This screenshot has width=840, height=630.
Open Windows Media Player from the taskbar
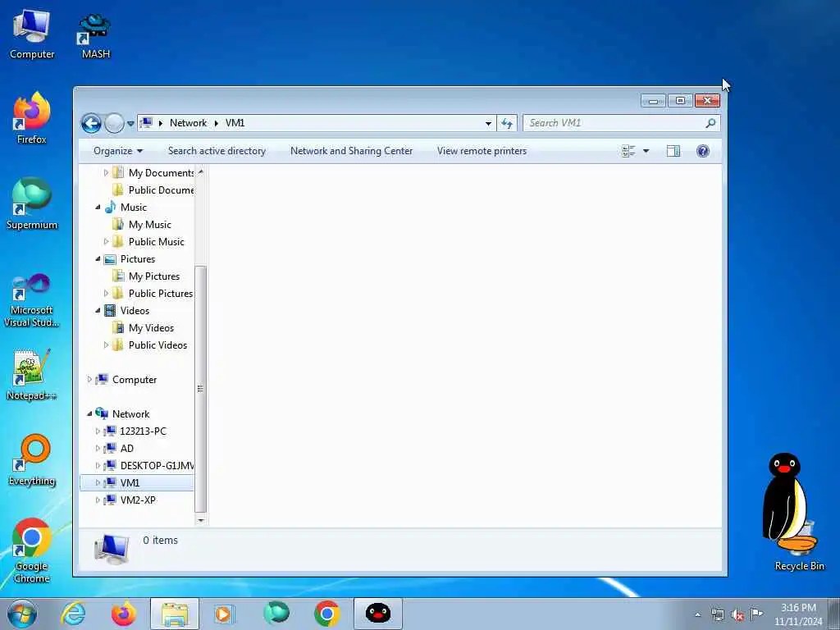point(224,614)
